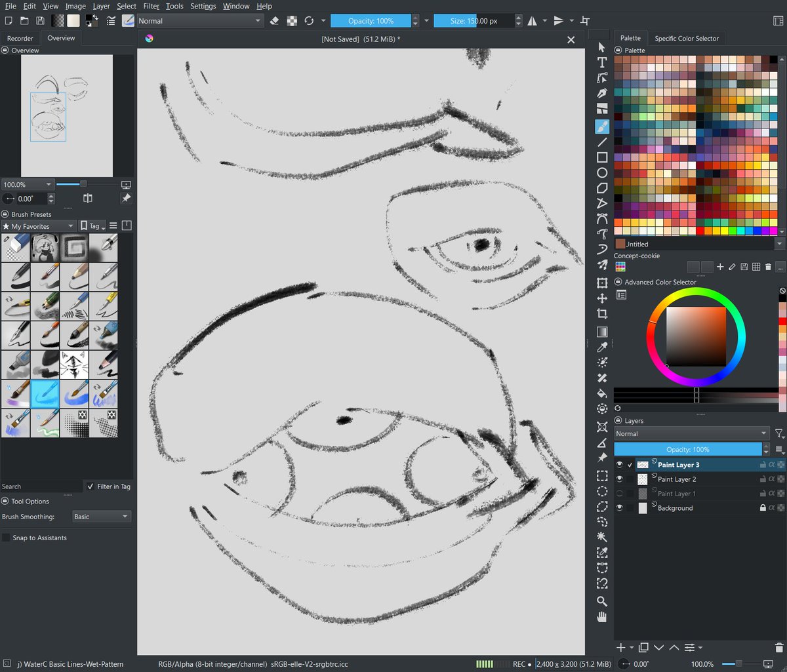787x672 pixels.
Task: Select the Pan hand tool
Action: tap(602, 617)
